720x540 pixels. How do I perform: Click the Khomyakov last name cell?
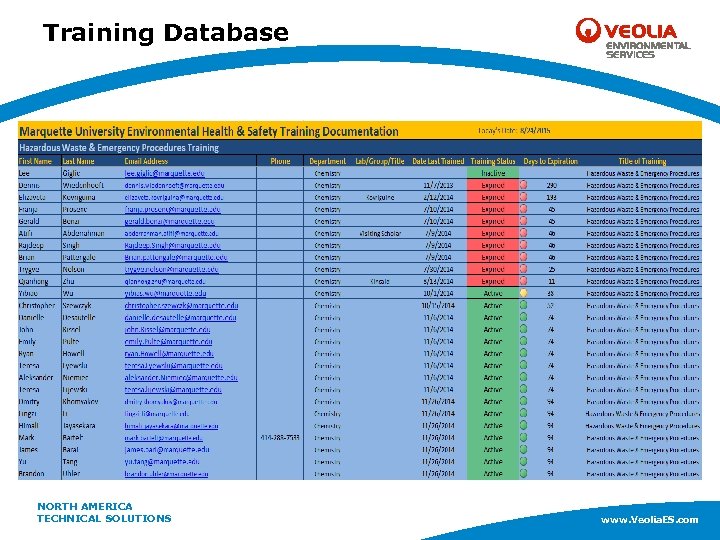coord(80,401)
